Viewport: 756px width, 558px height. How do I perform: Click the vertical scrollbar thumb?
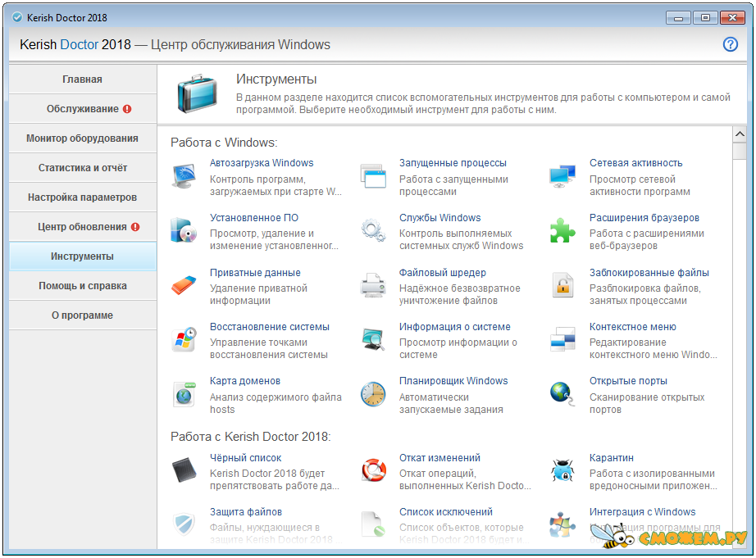pos(740,150)
